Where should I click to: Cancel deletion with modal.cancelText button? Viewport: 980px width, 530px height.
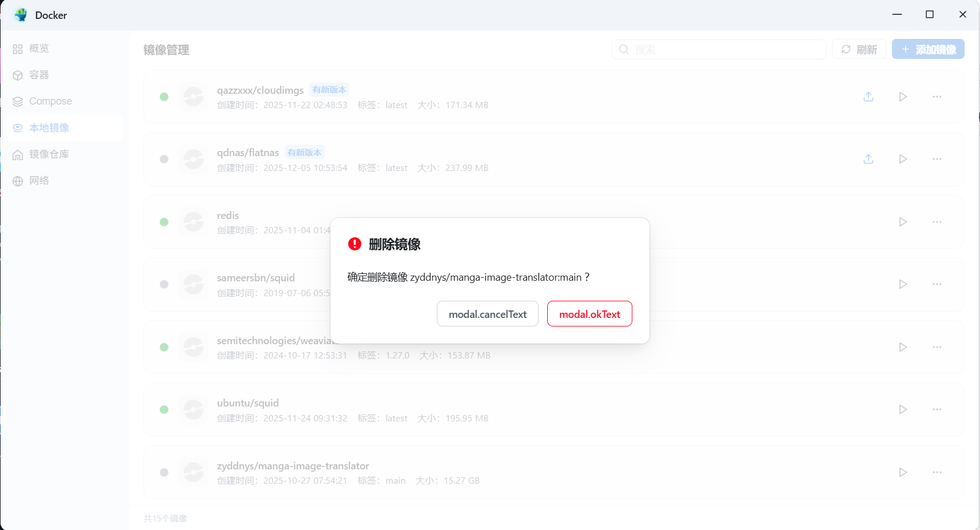click(x=488, y=314)
